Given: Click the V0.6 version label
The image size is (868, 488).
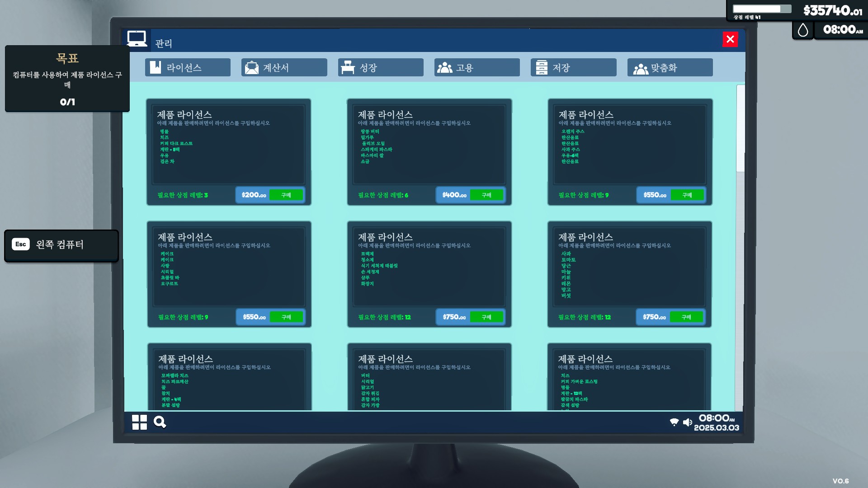Looking at the screenshot, I should coord(840,481).
